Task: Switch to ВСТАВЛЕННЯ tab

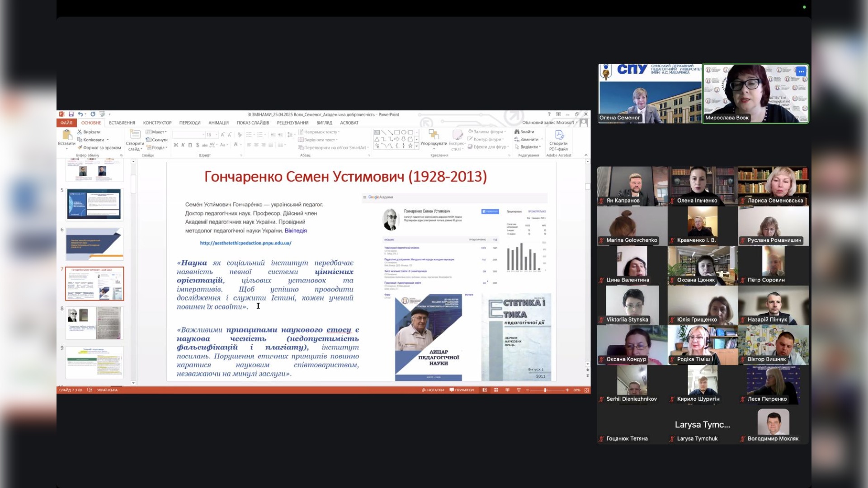Action: point(122,123)
